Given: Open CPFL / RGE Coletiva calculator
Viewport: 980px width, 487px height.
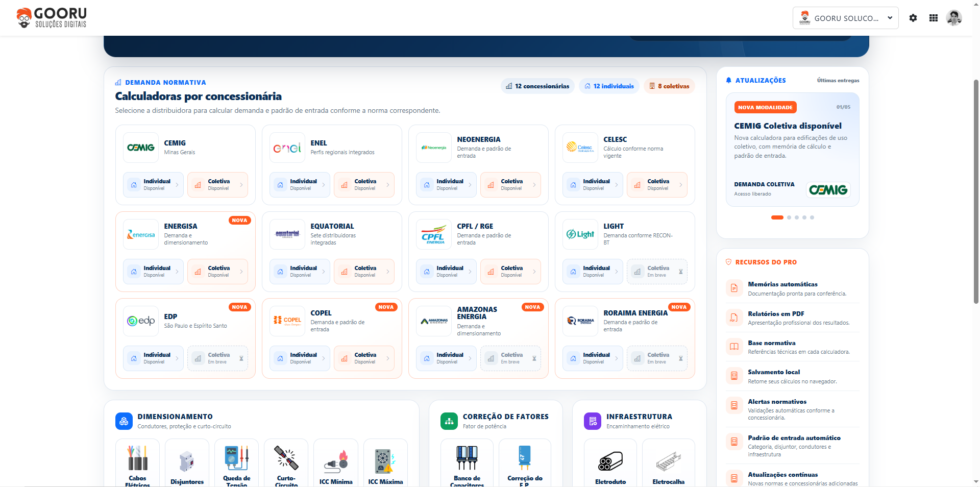Looking at the screenshot, I should (x=510, y=272).
